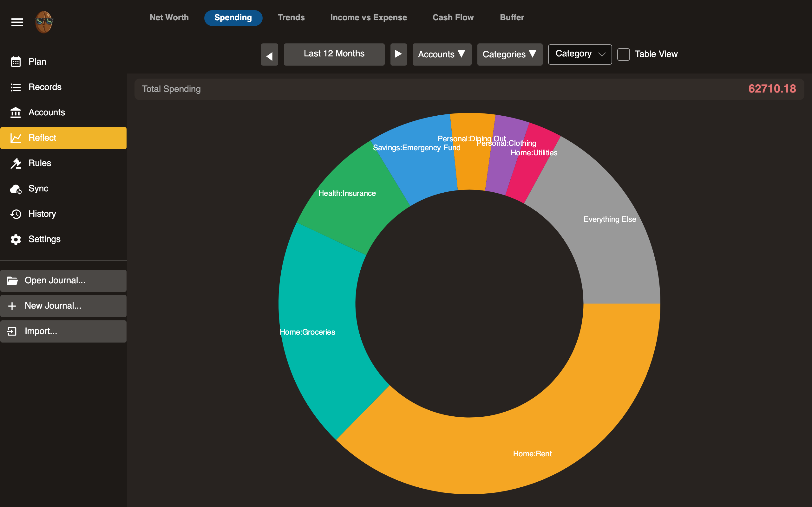Click the coffee bean app logo
Image resolution: width=812 pixels, height=507 pixels.
[44, 22]
